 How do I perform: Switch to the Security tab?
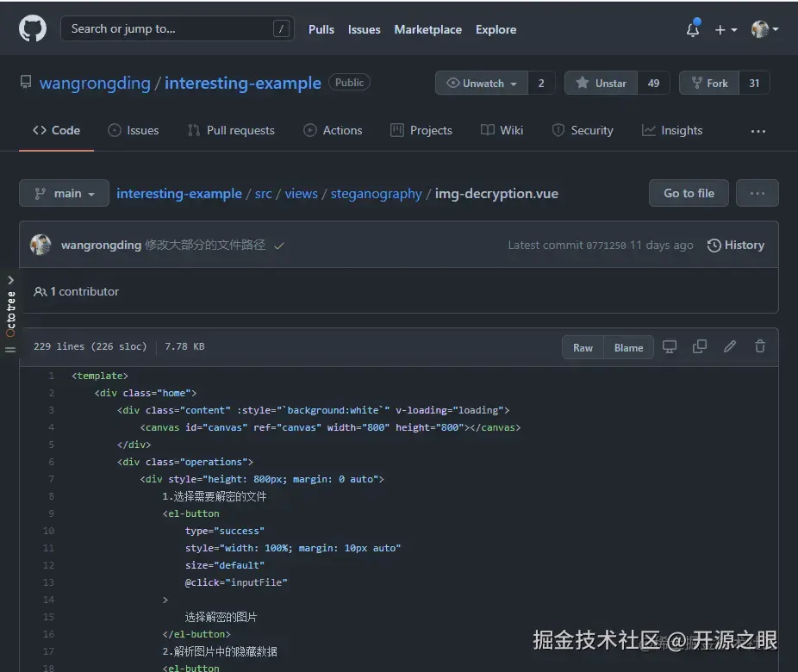(x=583, y=130)
